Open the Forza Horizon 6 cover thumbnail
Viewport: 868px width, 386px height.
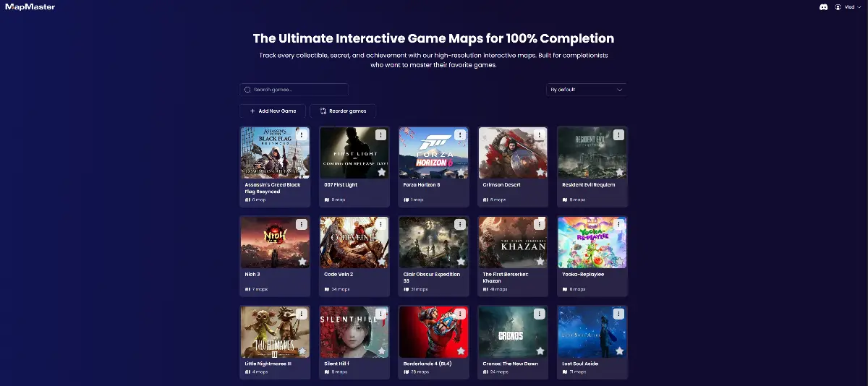(433, 153)
